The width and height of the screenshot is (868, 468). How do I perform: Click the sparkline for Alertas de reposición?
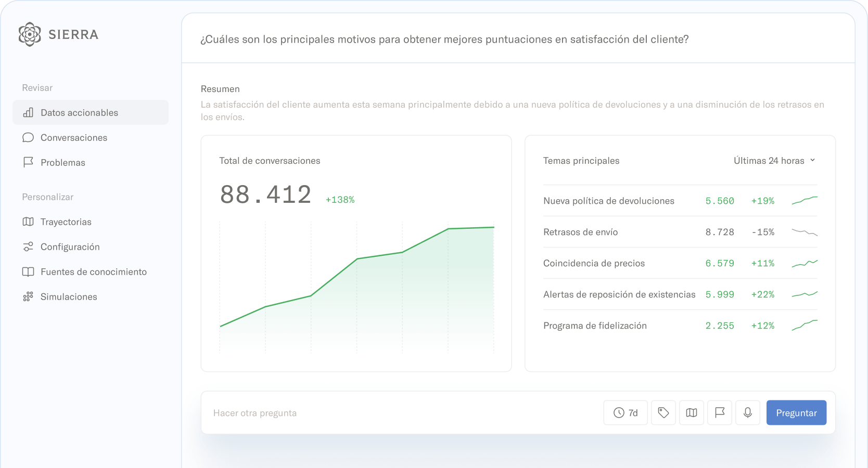click(805, 294)
